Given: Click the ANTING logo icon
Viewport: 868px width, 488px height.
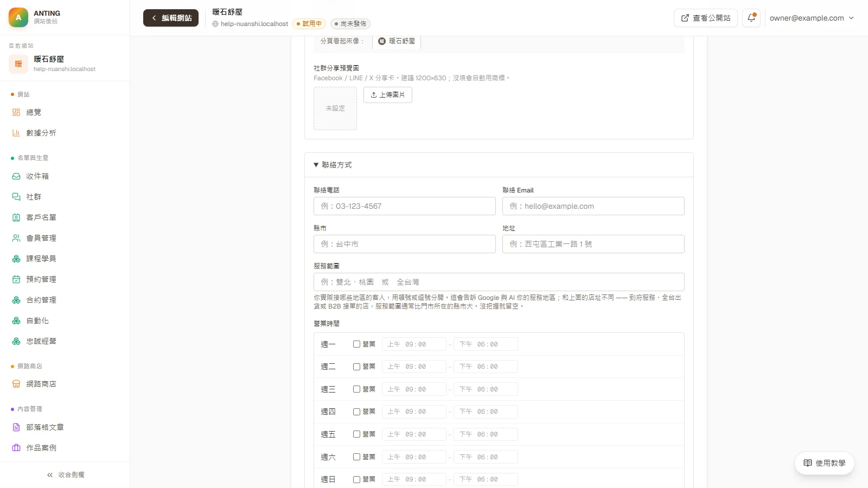Looking at the screenshot, I should pyautogui.click(x=18, y=17).
